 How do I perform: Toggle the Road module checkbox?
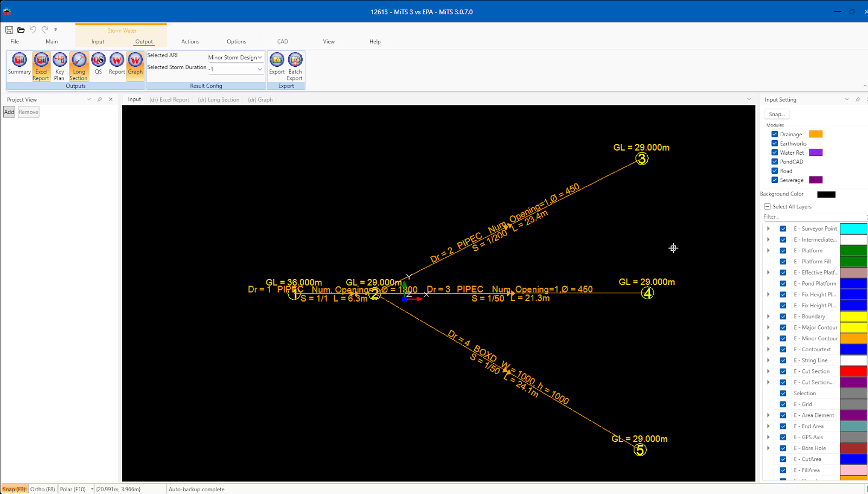point(775,170)
